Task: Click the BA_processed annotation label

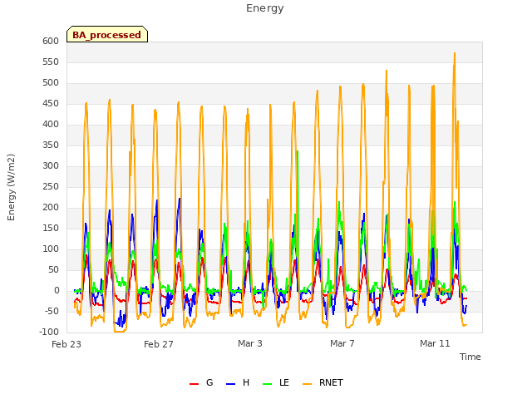Action: click(x=107, y=35)
